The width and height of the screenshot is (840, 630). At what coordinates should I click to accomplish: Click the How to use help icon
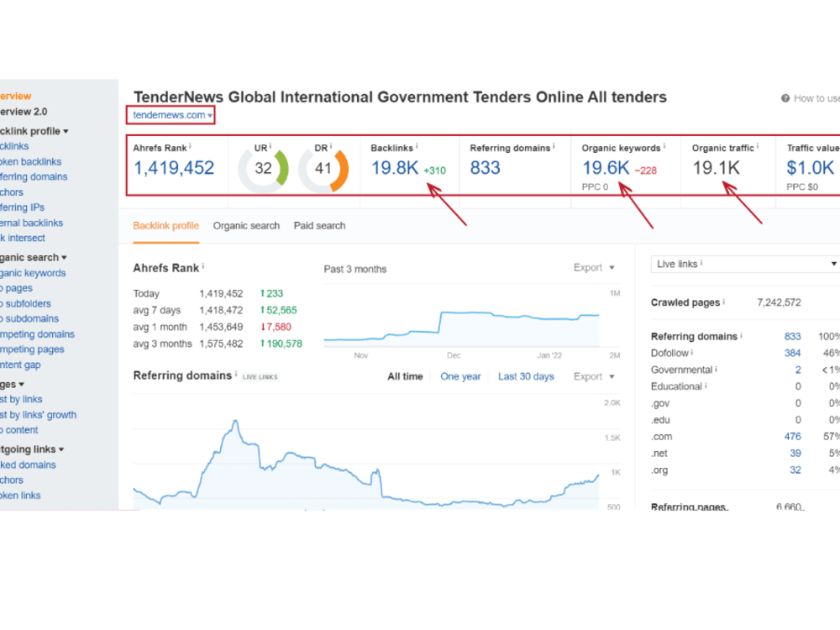[x=785, y=98]
